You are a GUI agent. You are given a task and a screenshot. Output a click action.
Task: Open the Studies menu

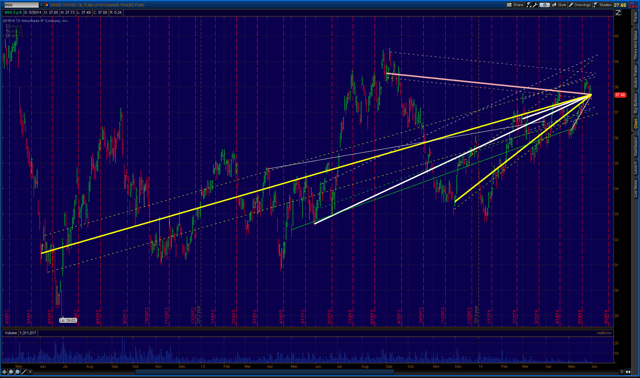(x=602, y=5)
